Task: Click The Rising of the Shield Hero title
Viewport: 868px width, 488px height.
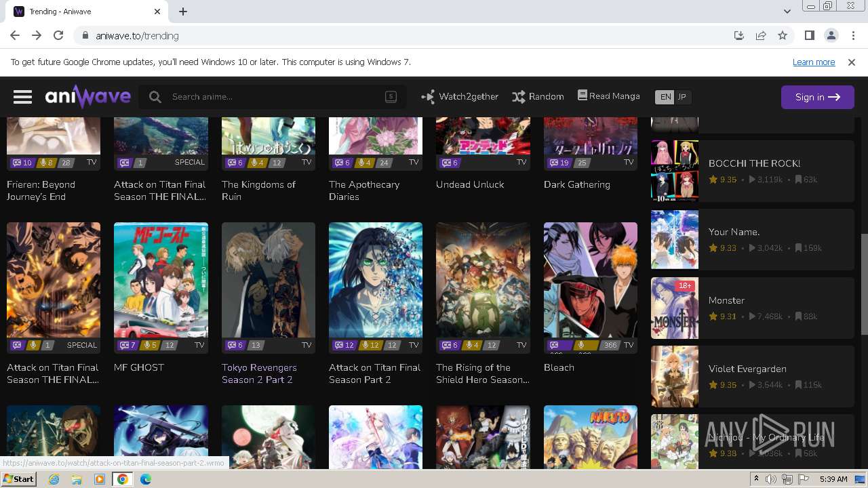Action: click(483, 373)
